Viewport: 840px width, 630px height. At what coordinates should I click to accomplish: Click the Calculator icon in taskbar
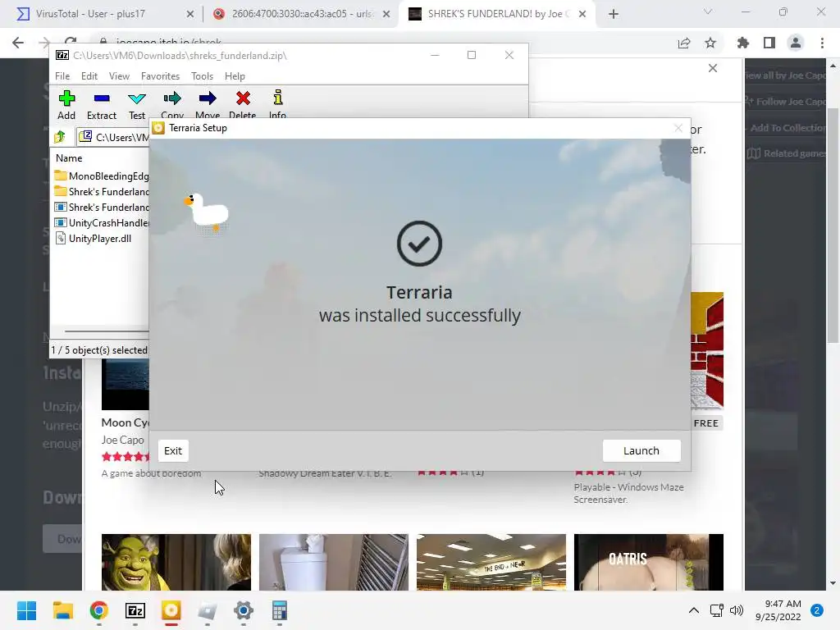pyautogui.click(x=279, y=610)
